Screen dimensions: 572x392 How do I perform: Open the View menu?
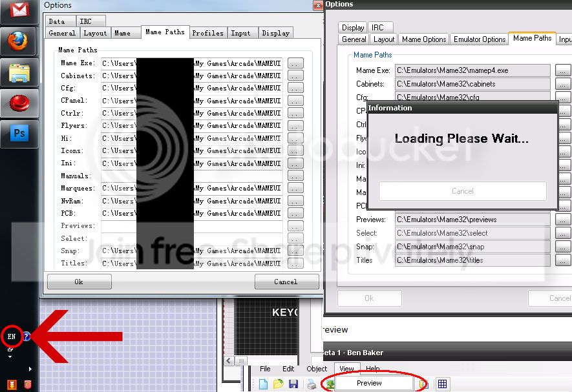[x=346, y=369]
